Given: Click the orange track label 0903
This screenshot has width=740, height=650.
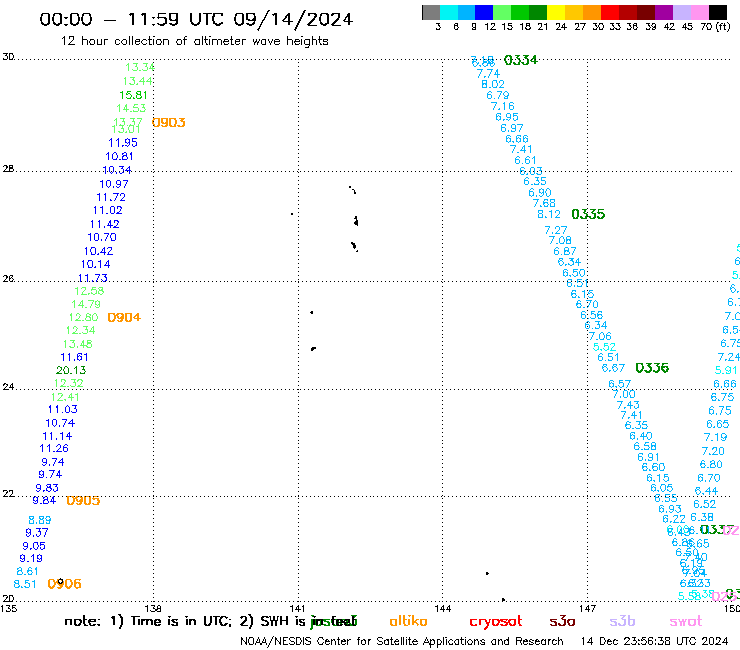Looking at the screenshot, I should [x=168, y=123].
